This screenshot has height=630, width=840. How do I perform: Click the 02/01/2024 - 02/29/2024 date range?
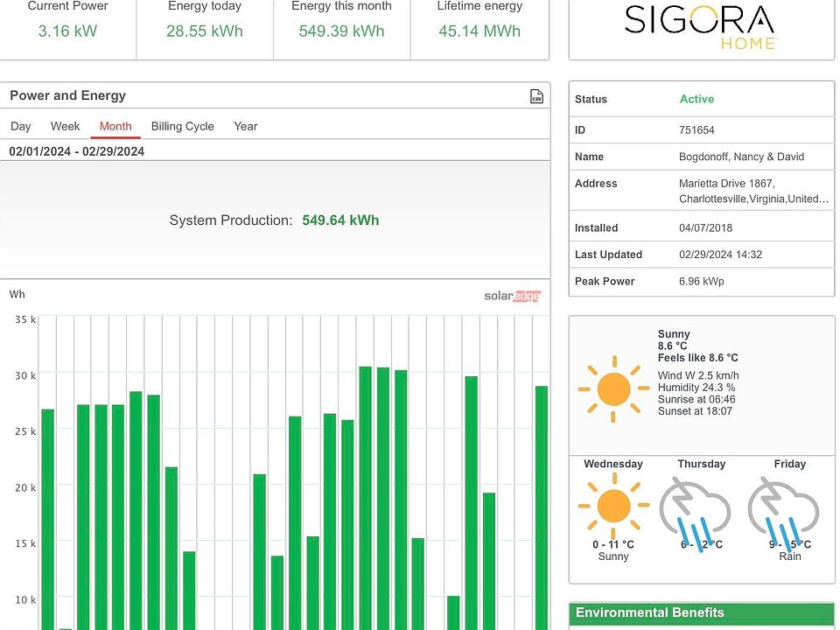point(77,151)
